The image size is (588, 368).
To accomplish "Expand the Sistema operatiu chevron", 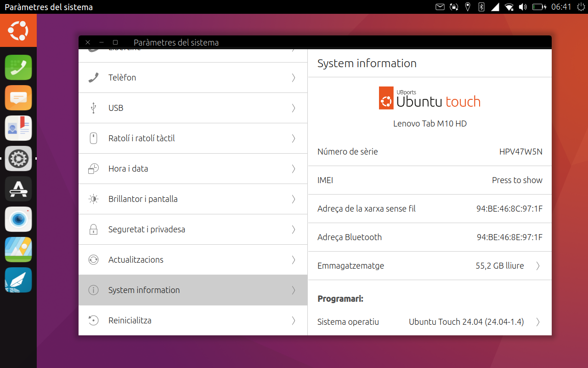I will (x=538, y=322).
